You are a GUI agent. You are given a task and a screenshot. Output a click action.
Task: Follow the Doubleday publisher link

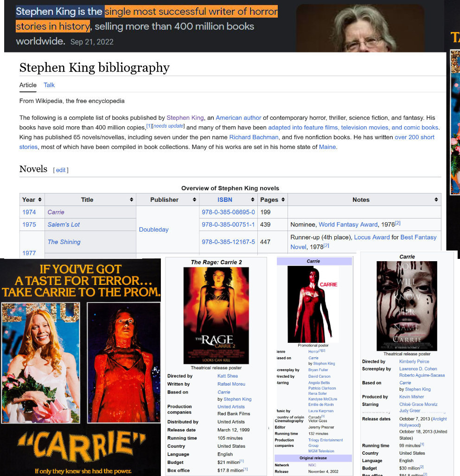(x=153, y=230)
